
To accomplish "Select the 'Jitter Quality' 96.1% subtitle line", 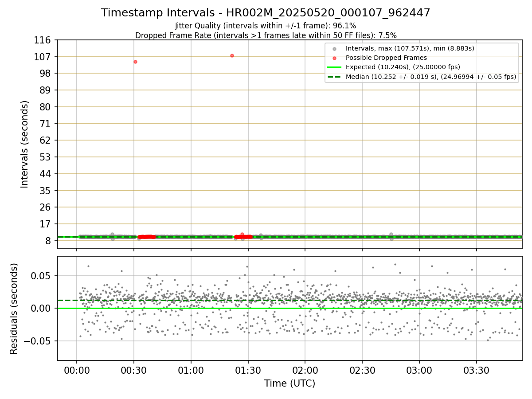I will (266, 26).
